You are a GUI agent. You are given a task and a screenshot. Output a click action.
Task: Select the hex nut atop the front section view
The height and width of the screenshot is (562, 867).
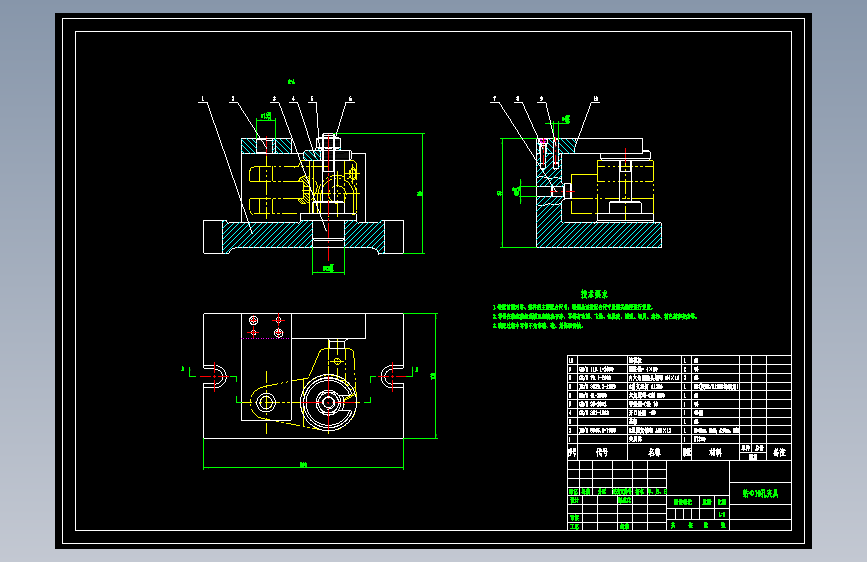(x=329, y=143)
